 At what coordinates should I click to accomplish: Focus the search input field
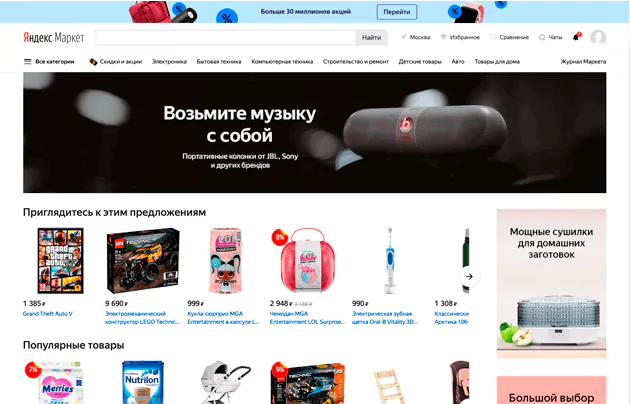point(225,37)
